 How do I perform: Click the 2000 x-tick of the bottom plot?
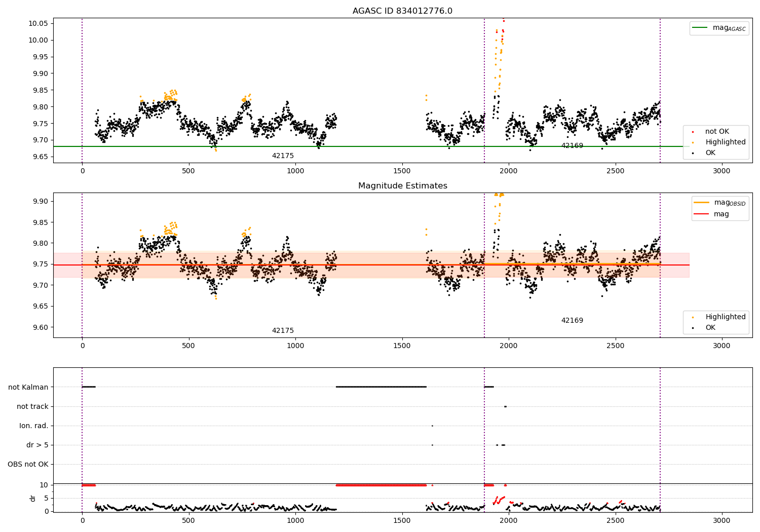[x=509, y=521]
